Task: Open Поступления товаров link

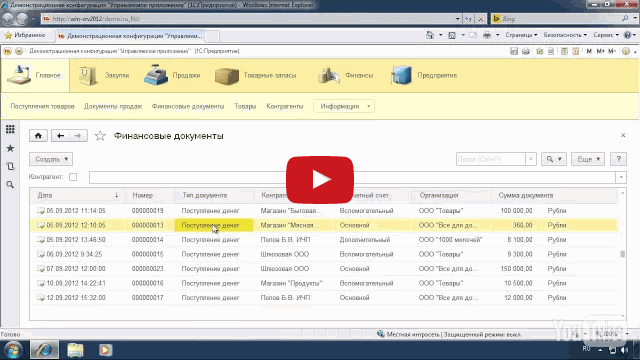Action: (x=42, y=106)
